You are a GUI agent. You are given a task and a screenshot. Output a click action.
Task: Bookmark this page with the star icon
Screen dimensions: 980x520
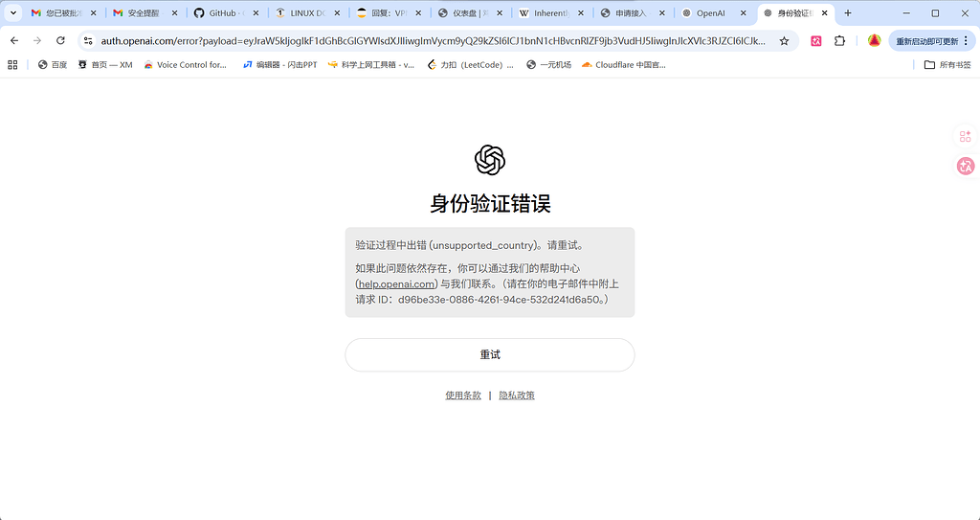784,40
